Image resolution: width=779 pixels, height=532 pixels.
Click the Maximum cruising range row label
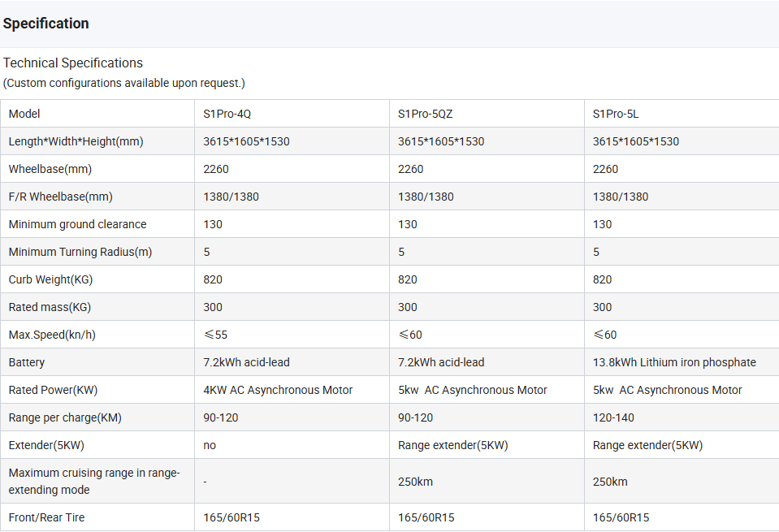(x=93, y=481)
